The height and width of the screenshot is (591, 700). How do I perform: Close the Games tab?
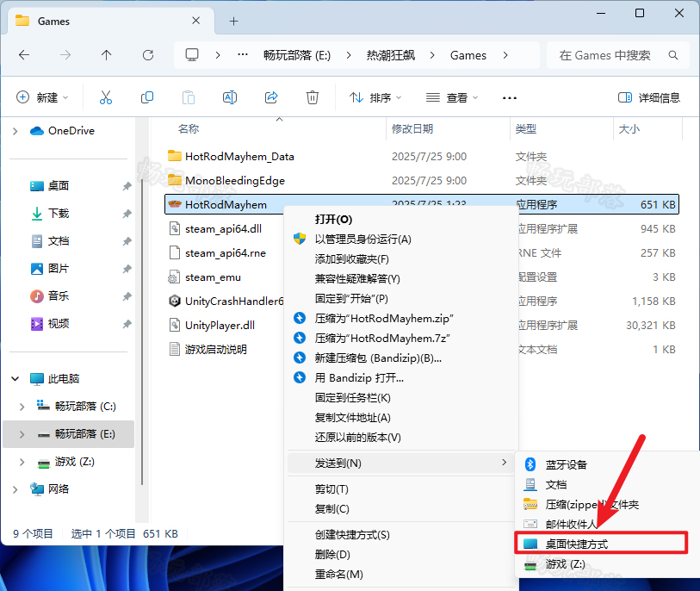pyautogui.click(x=195, y=21)
